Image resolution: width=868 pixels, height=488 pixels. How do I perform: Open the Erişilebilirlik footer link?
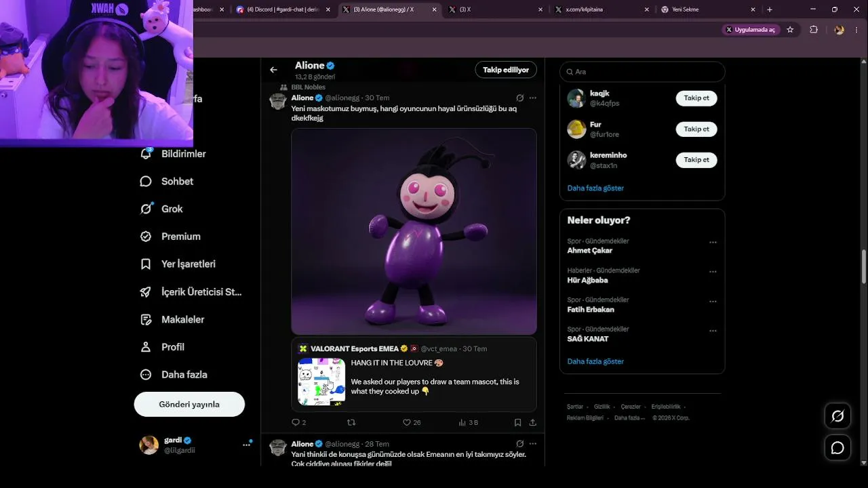(x=666, y=407)
